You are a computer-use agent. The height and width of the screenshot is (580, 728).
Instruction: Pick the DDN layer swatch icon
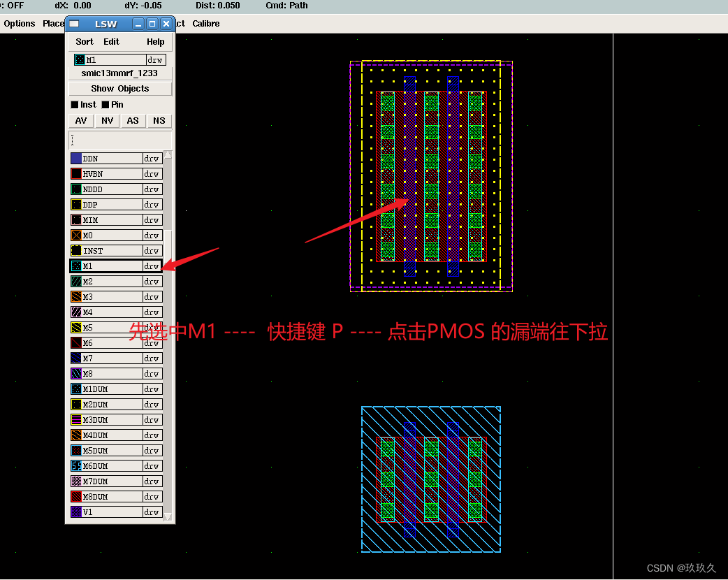76,159
